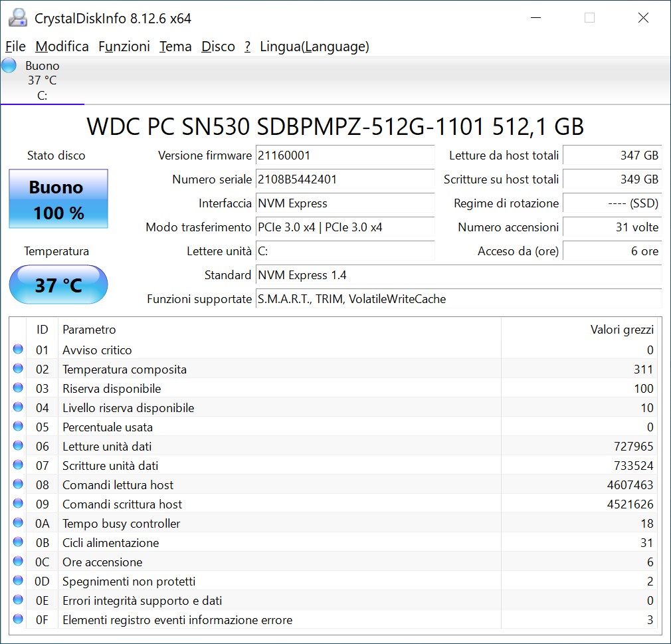Click the ID column header
Image resolution: width=671 pixels, height=644 pixels.
[43, 329]
